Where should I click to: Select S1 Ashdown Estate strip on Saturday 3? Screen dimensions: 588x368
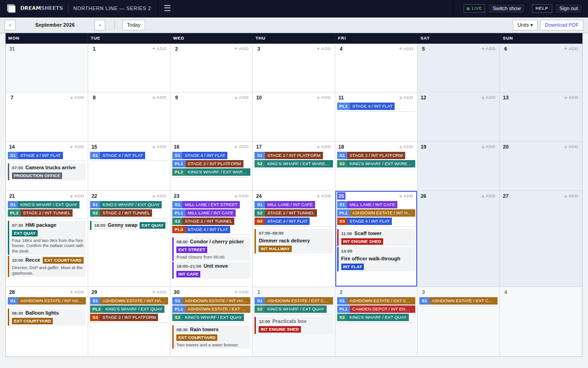pyautogui.click(x=458, y=301)
